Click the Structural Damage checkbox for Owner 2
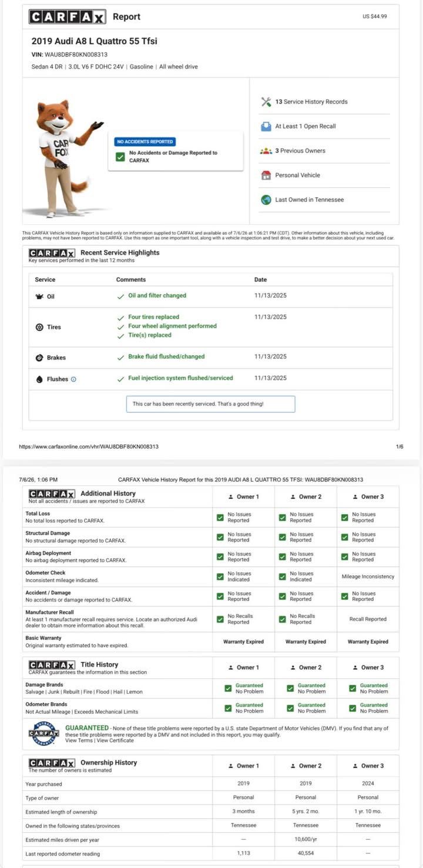Screen dimensions: 423x868 (x=283, y=537)
